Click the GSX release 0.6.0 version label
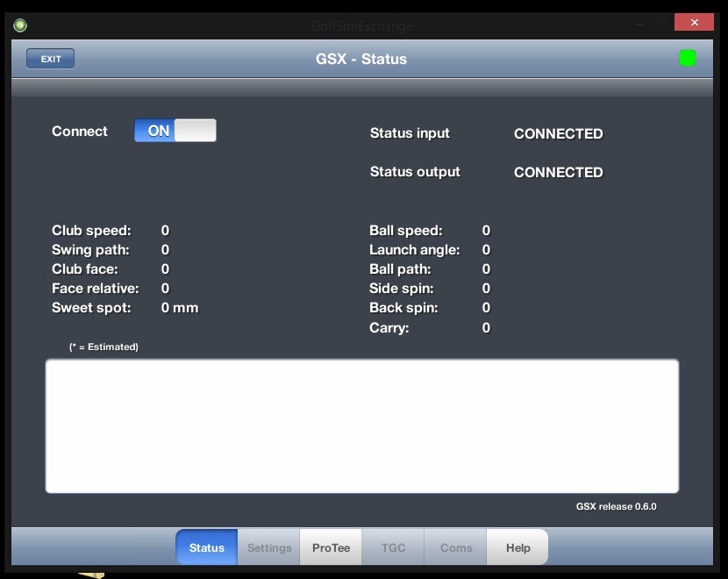Image resolution: width=728 pixels, height=579 pixels. coord(616,507)
